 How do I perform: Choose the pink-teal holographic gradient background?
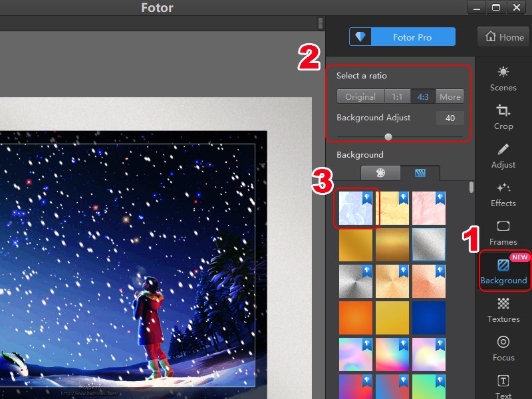[x=392, y=354]
